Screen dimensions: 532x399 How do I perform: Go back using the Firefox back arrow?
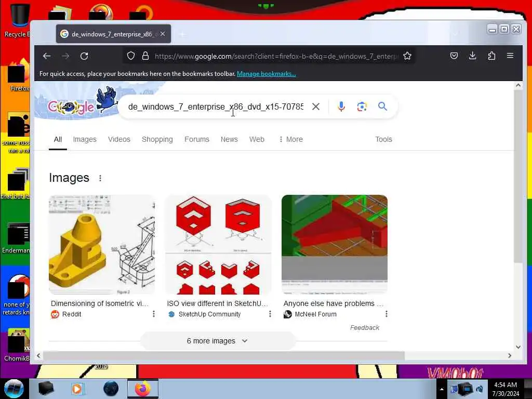coord(47,56)
